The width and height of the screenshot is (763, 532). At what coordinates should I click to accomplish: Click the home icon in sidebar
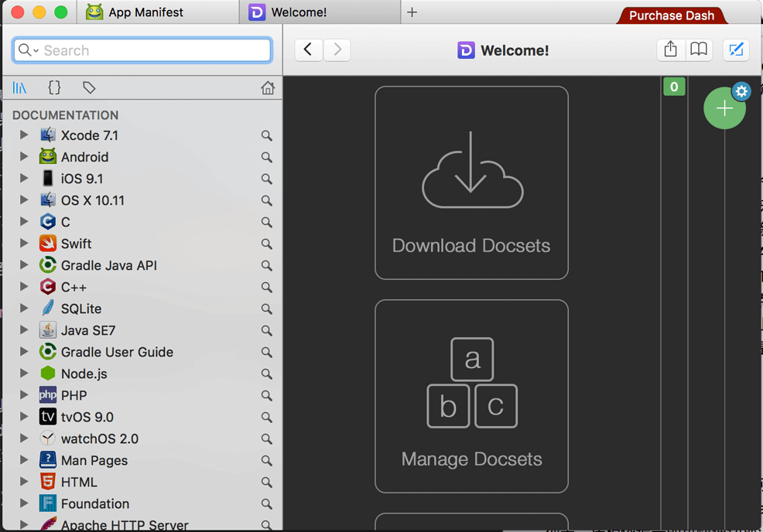pos(268,88)
